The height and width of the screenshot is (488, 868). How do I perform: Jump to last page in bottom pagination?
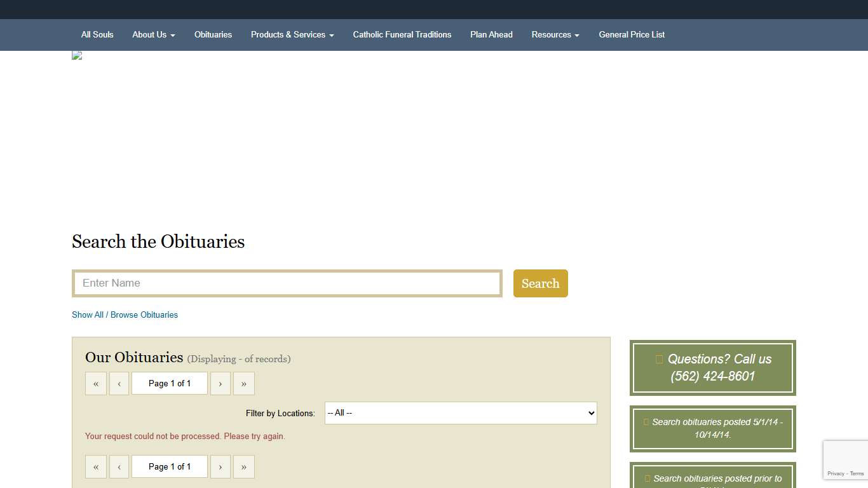(244, 467)
